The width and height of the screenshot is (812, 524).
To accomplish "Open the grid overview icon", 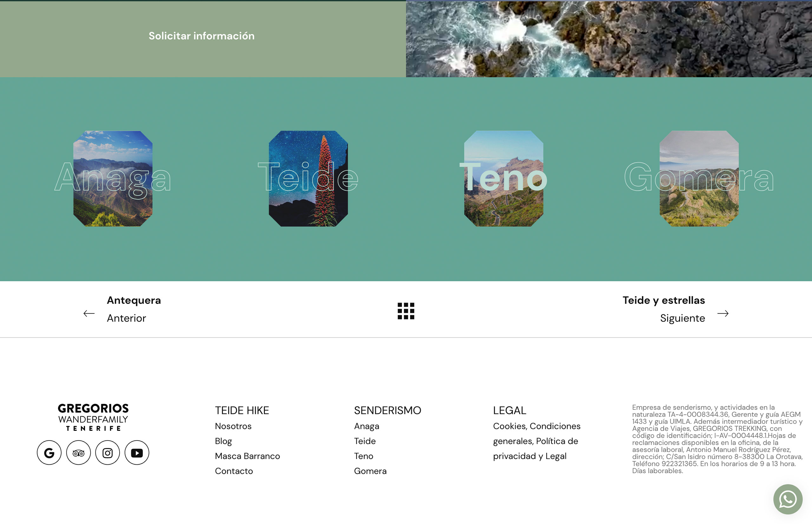I will pyautogui.click(x=406, y=311).
